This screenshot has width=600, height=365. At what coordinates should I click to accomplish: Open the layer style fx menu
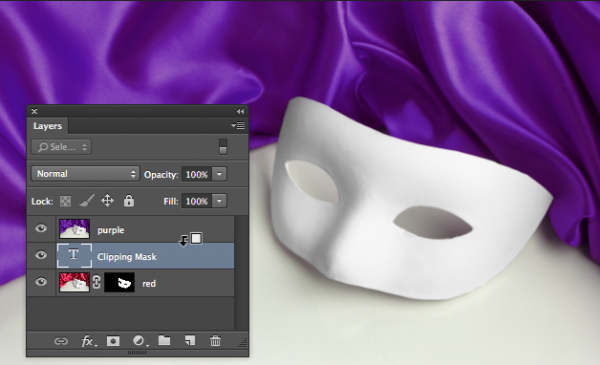point(88,341)
